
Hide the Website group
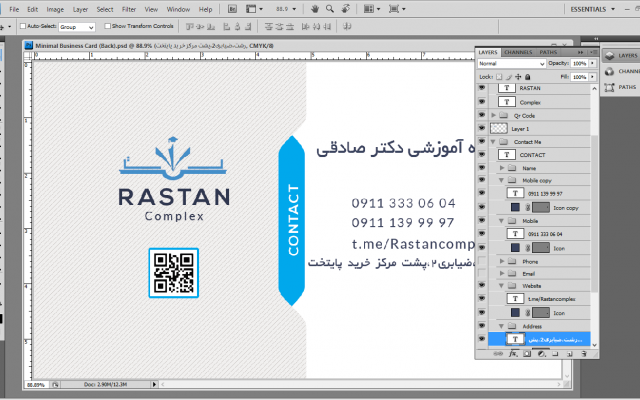[482, 285]
